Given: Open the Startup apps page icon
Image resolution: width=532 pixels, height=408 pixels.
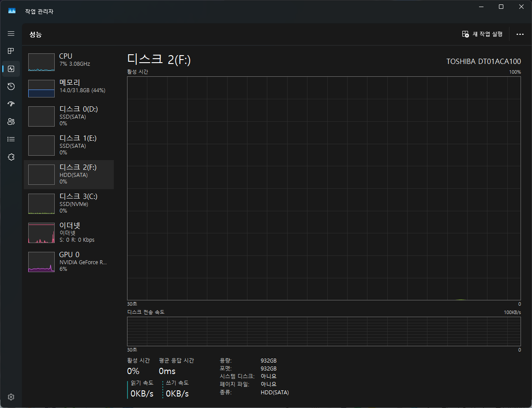Looking at the screenshot, I should (x=11, y=104).
